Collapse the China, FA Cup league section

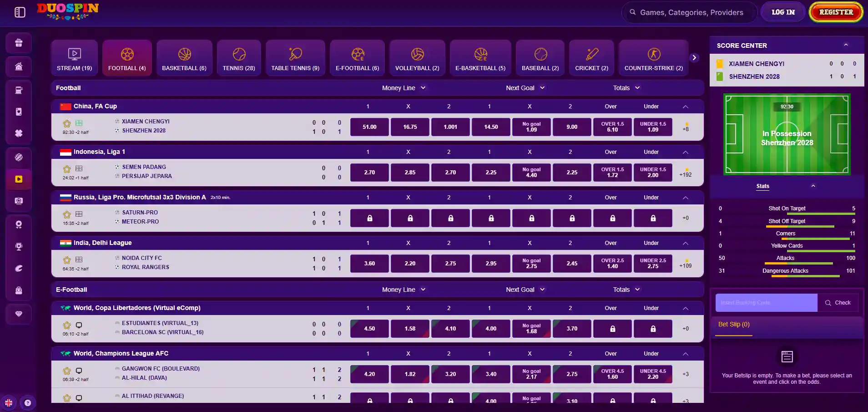686,107
